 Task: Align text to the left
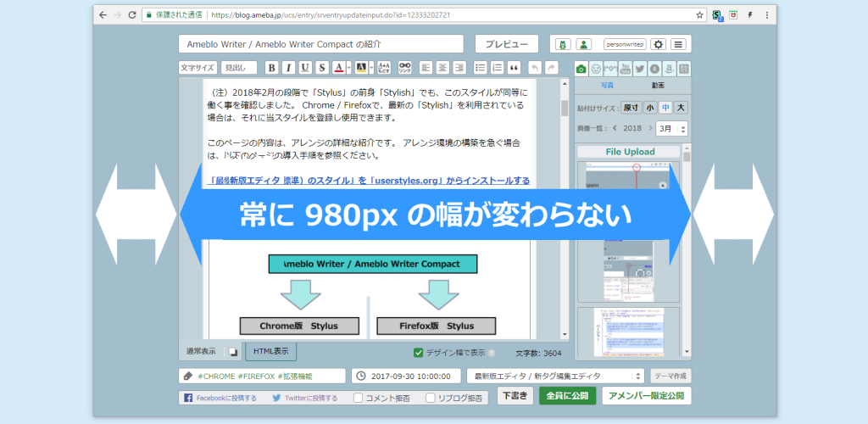[x=426, y=68]
